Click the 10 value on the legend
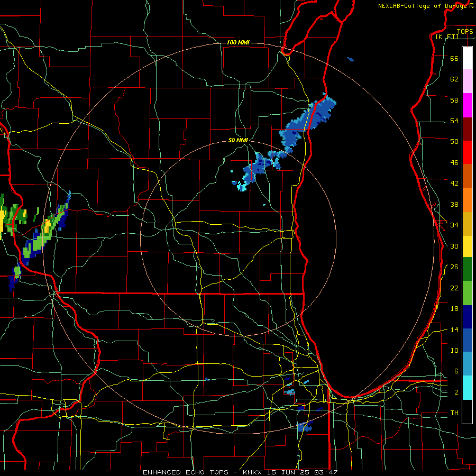Image resolution: width=476 pixels, height=476 pixels. 454,350
